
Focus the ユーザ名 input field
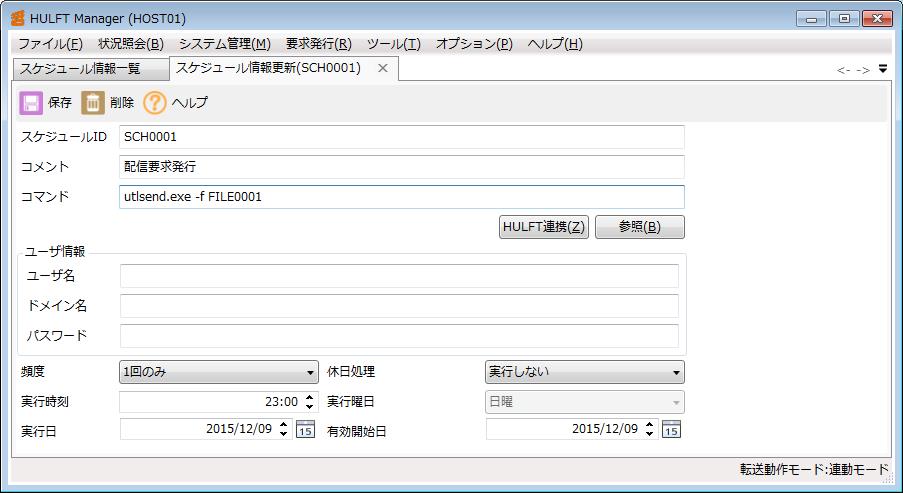[399, 276]
